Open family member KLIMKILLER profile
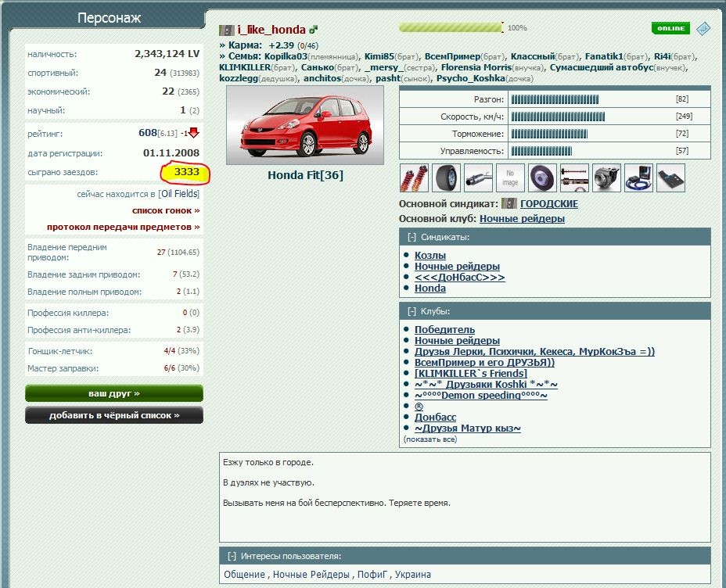 coord(244,67)
